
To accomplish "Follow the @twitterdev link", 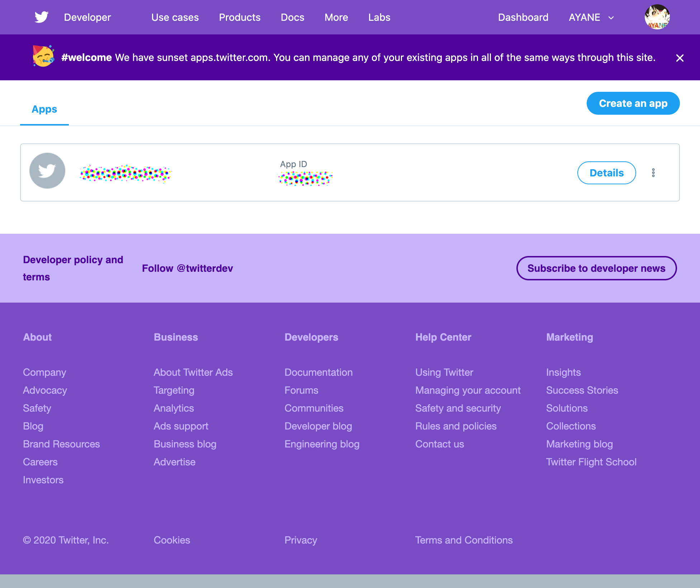I will 187,268.
